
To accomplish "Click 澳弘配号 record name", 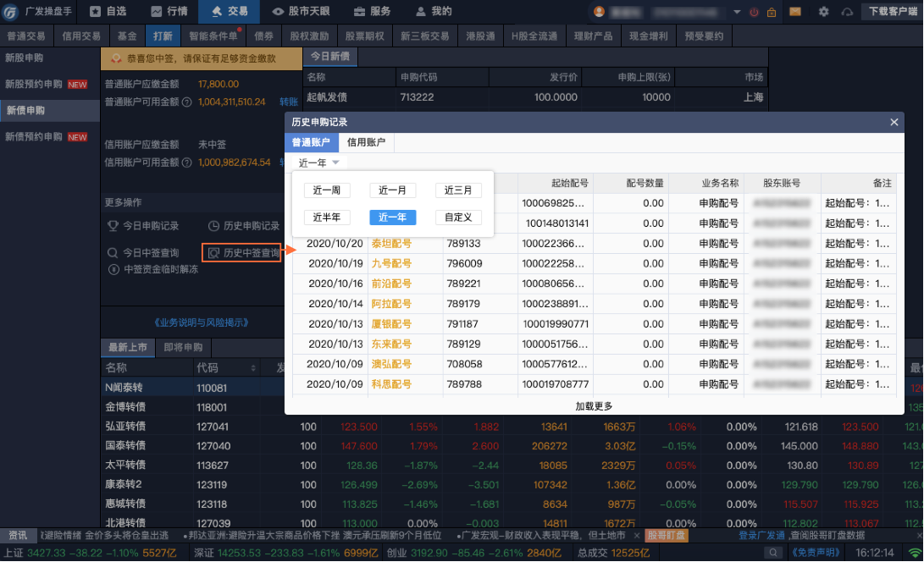I will point(391,364).
